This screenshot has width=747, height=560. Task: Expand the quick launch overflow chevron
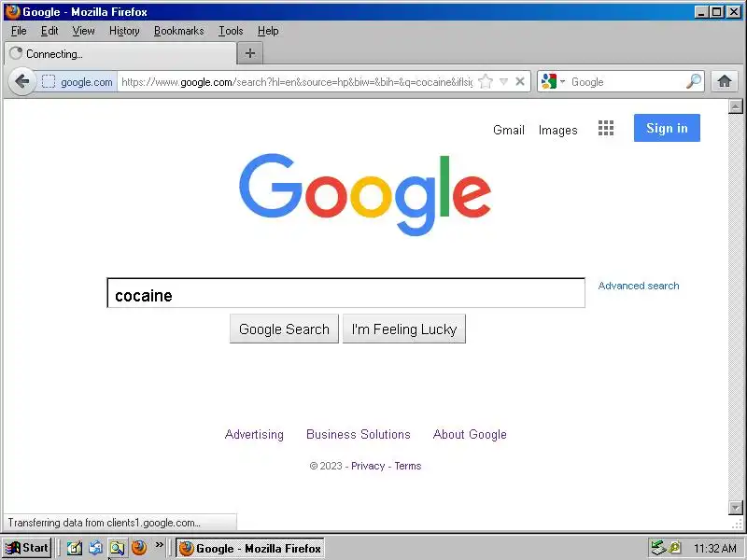pyautogui.click(x=159, y=544)
